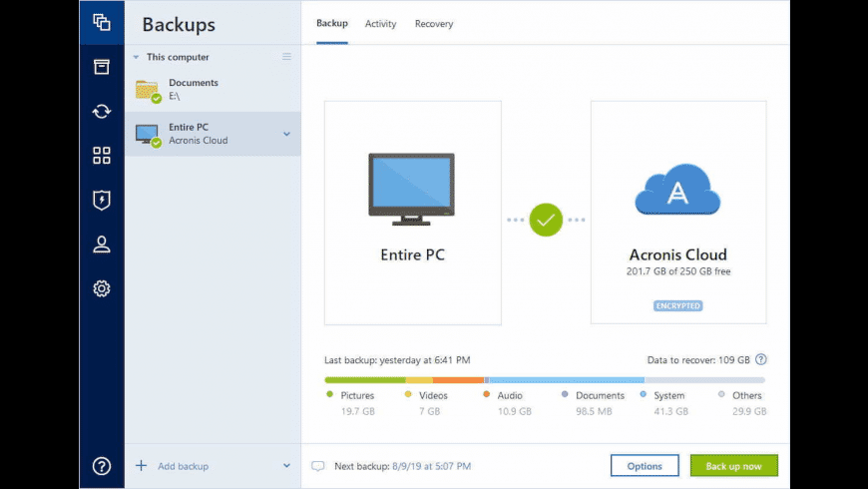The height and width of the screenshot is (489, 868).
Task: Click the 98.5 MB Documents size value
Action: pos(594,411)
